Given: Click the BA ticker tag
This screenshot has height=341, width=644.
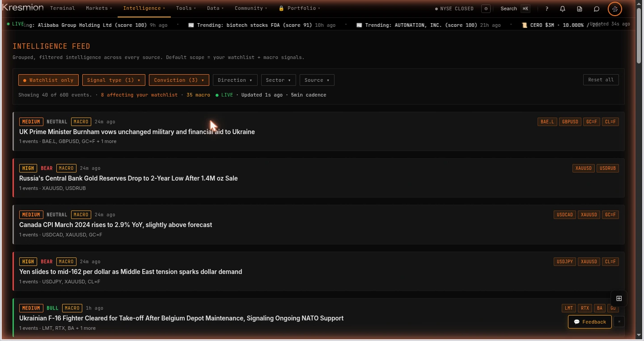Looking at the screenshot, I should click(x=600, y=308).
